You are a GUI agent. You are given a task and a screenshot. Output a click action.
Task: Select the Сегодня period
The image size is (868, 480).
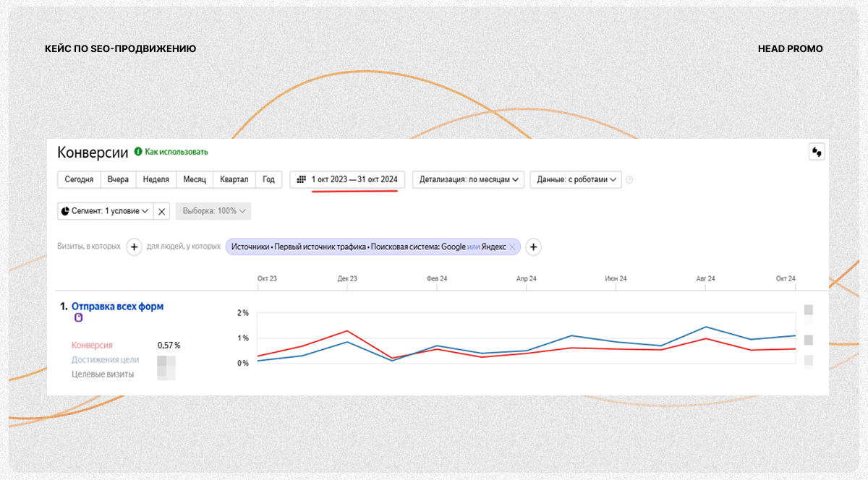tap(79, 179)
